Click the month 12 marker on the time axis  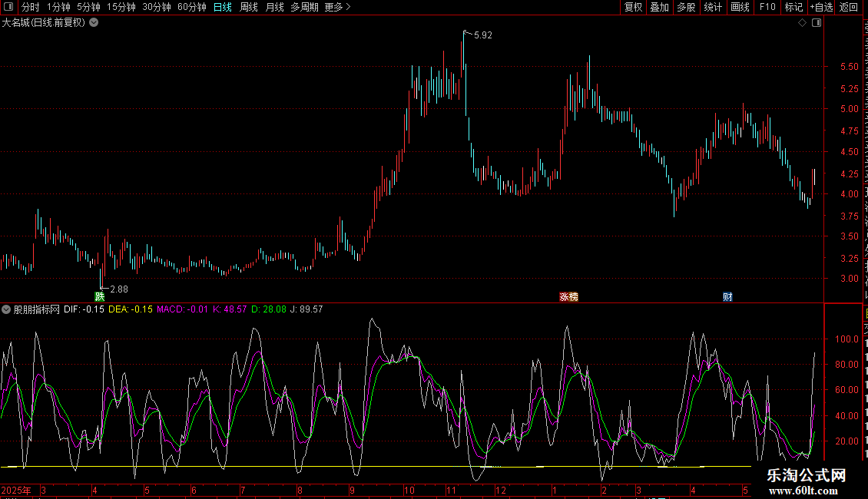coord(500,491)
